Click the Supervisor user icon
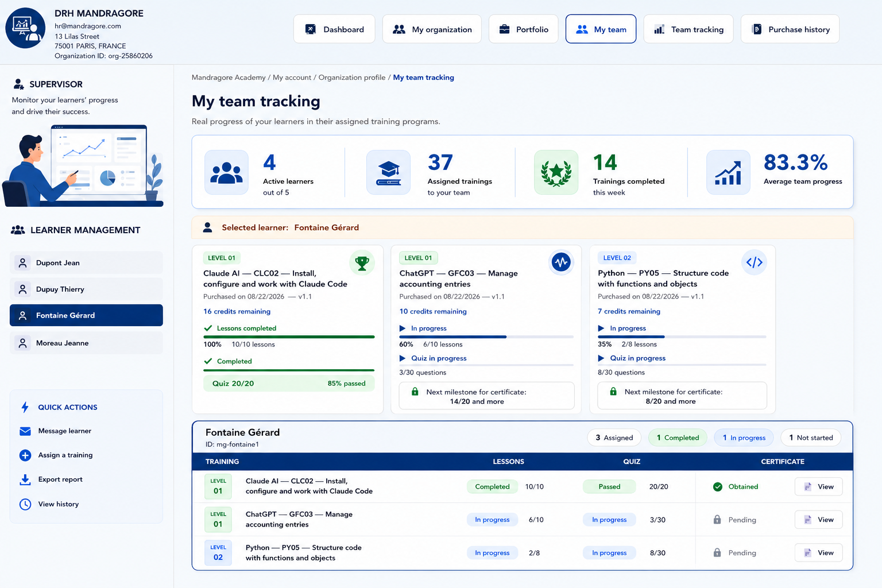 (19, 84)
